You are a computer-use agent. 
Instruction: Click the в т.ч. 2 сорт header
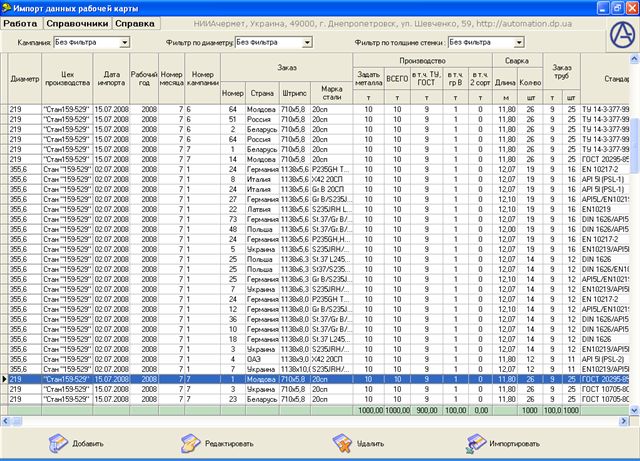click(480, 79)
